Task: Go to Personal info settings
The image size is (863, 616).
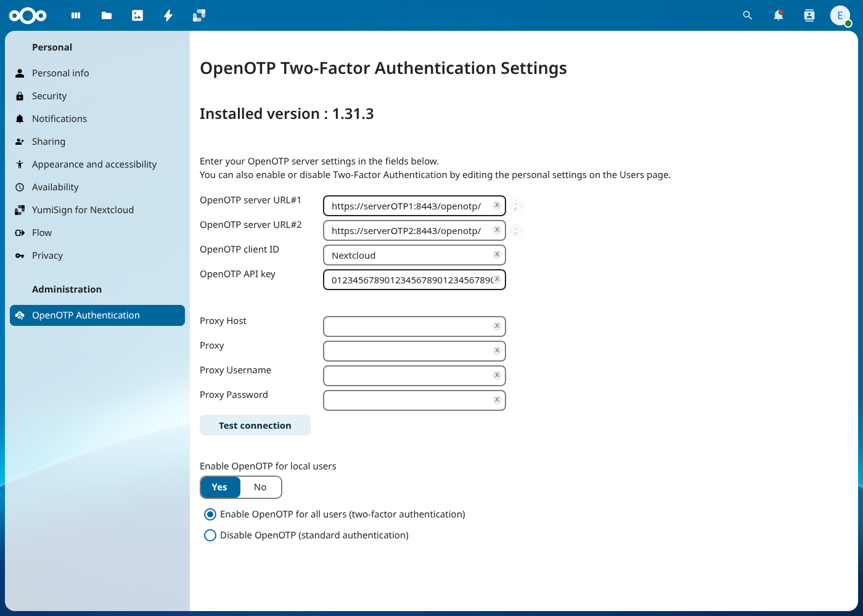Action: [x=97, y=73]
